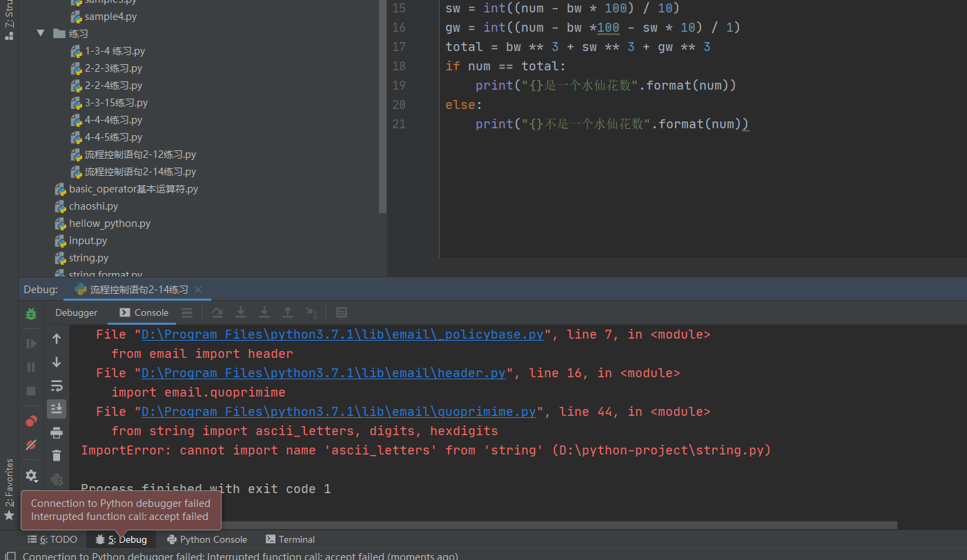Collapse the 练习 folder
The width and height of the screenshot is (967, 560).
coord(40,33)
